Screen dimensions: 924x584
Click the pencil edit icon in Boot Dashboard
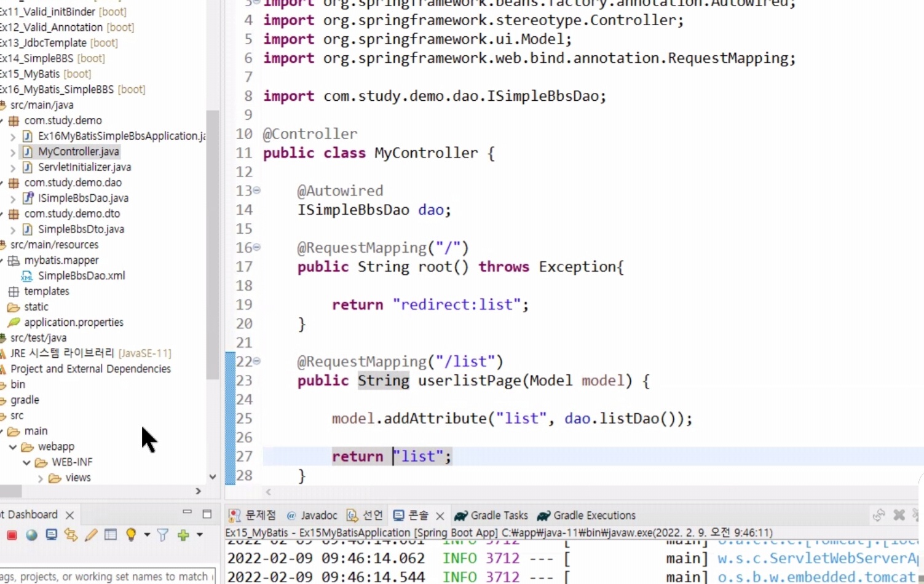pyautogui.click(x=91, y=535)
